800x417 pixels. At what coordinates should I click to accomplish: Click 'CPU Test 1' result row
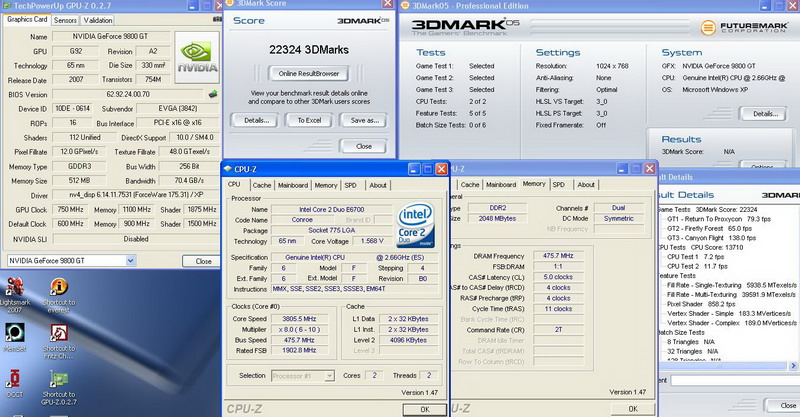pos(695,257)
